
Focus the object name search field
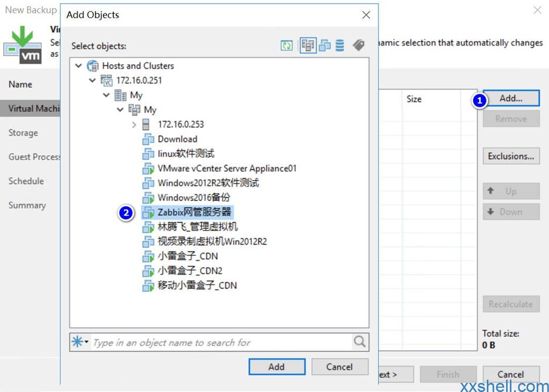(221, 342)
